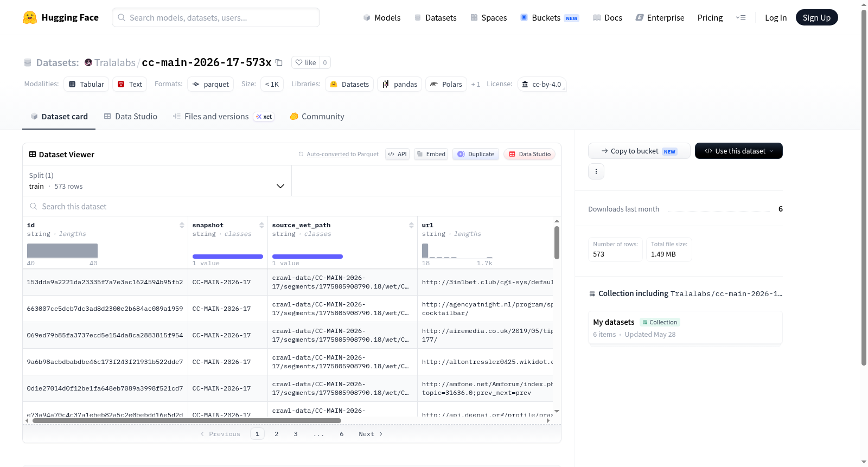Open Datasets in the top navigation
Image resolution: width=868 pixels, height=467 pixels.
click(435, 17)
